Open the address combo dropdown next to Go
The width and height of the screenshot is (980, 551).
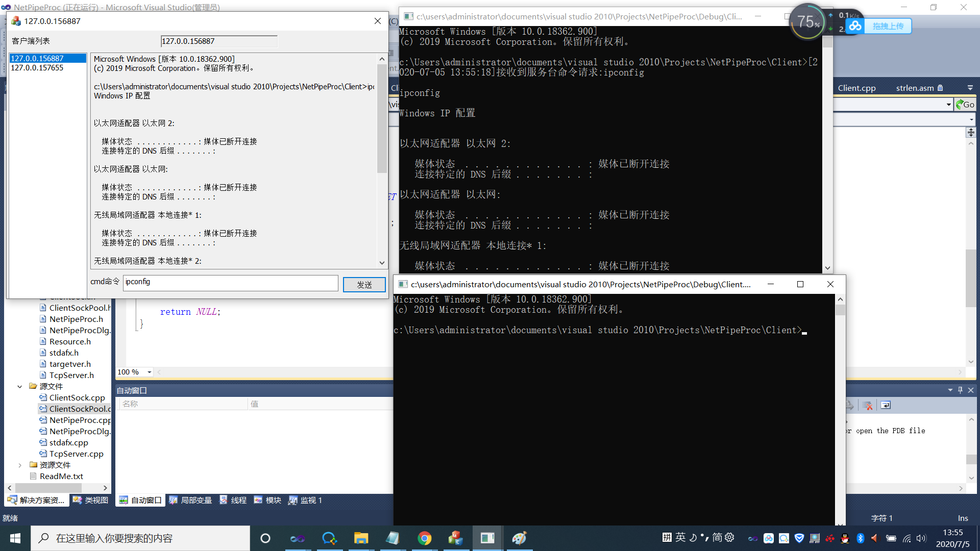point(948,105)
